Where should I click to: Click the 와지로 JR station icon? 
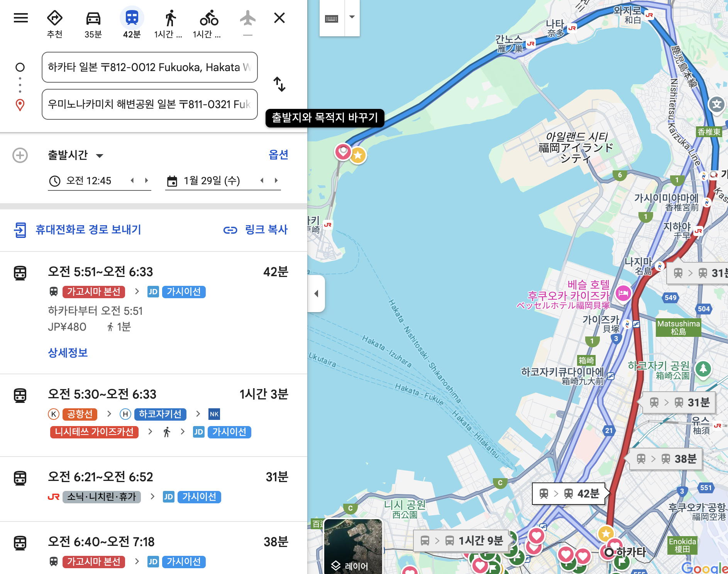(x=649, y=15)
